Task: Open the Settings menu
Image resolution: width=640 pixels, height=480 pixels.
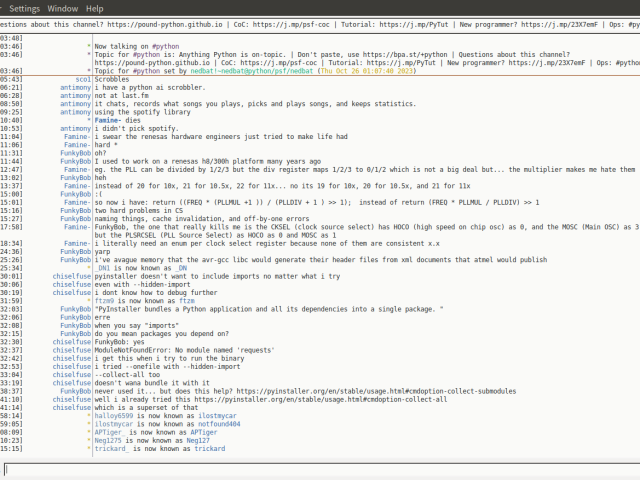Action: point(24,9)
